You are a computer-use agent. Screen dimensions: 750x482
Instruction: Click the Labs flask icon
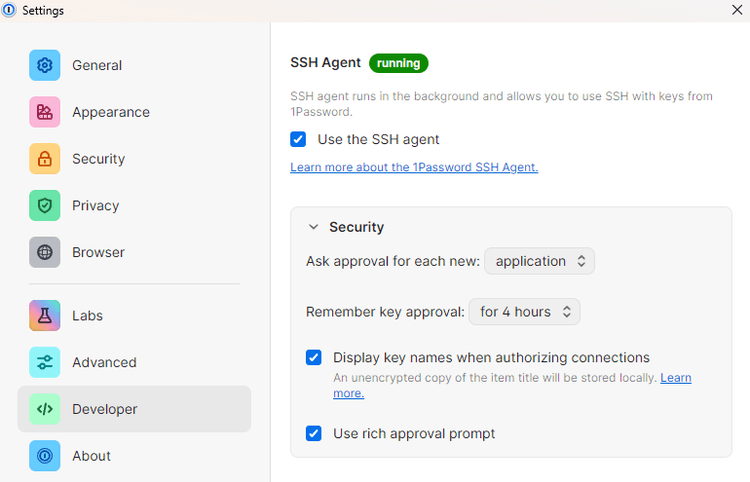(x=44, y=316)
